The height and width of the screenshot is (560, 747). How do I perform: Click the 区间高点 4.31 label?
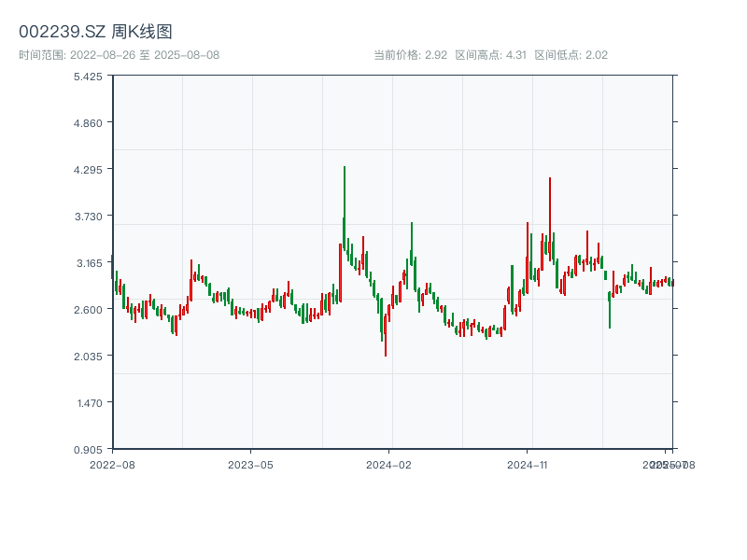tap(490, 55)
